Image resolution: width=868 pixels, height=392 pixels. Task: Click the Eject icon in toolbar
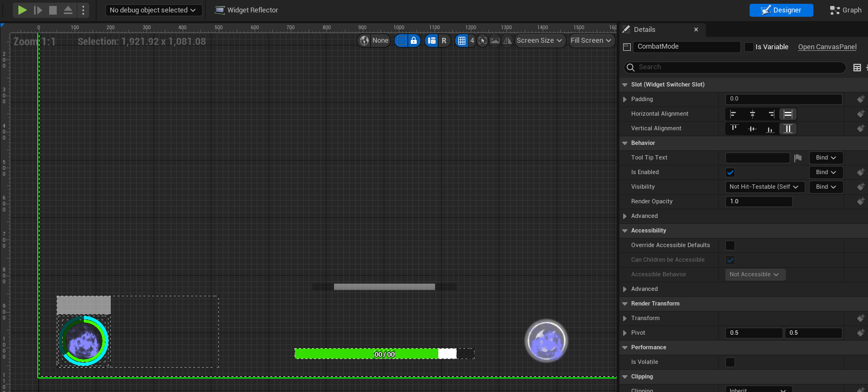pos(68,10)
